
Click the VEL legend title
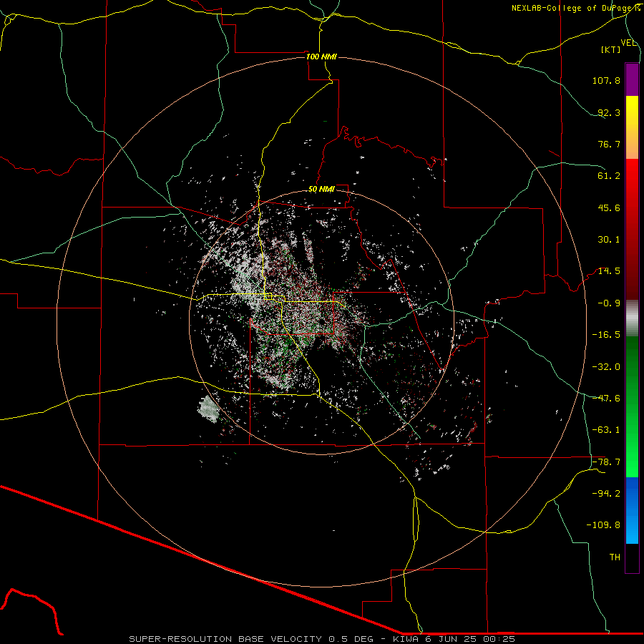[628, 43]
